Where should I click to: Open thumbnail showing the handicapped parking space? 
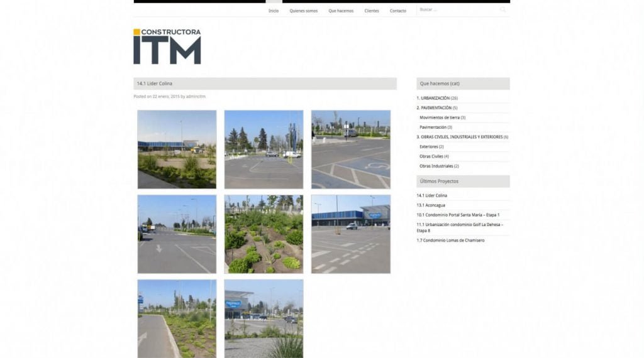tap(350, 149)
